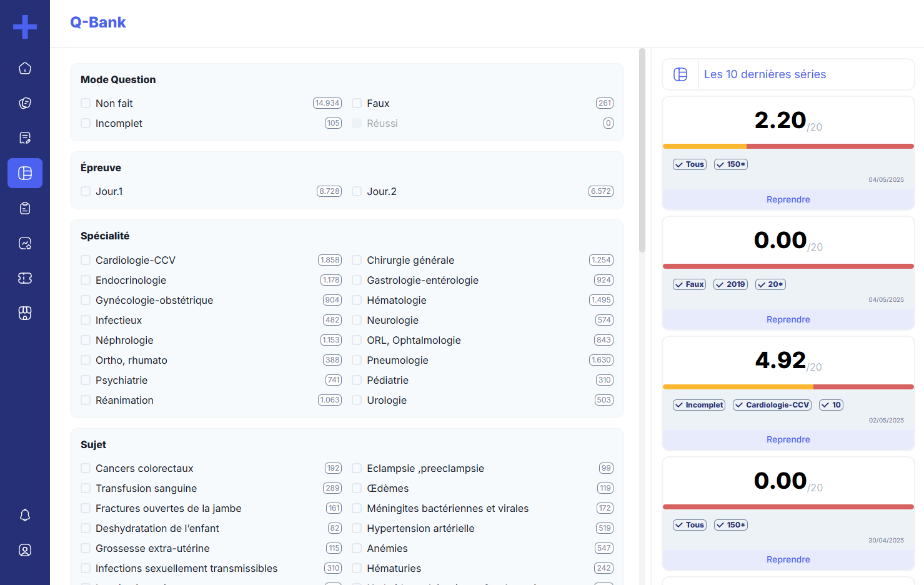The height and width of the screenshot is (585, 924).
Task: Enable the Jour.1 épreuve checkbox
Action: point(86,191)
